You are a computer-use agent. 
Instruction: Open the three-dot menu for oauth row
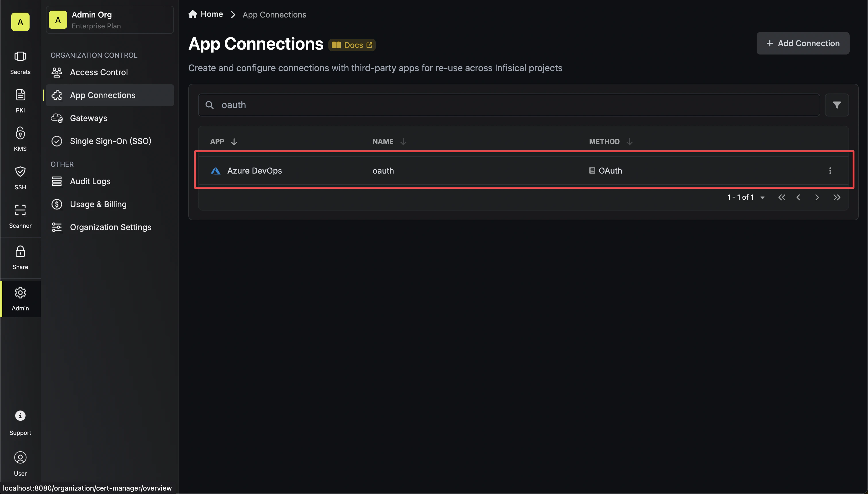[830, 171]
